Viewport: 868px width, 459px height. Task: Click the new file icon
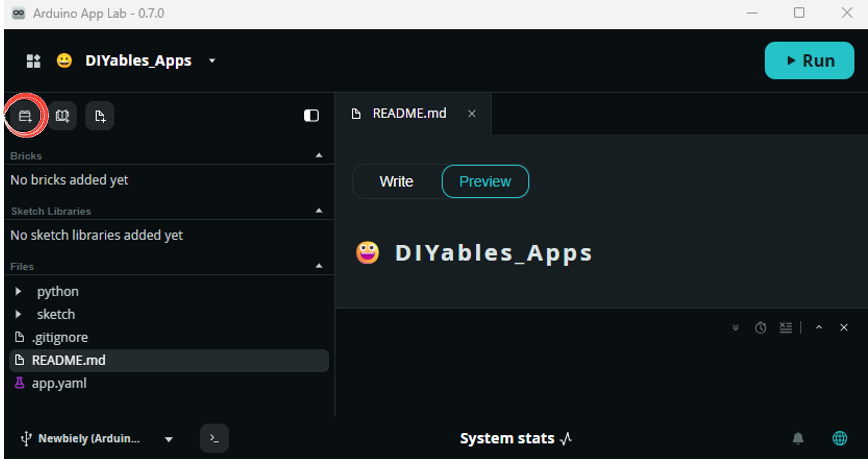pyautogui.click(x=100, y=116)
